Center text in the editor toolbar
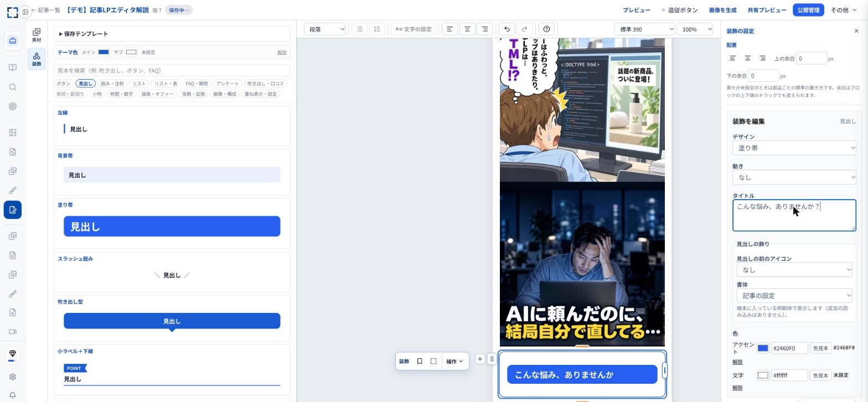 (x=467, y=29)
